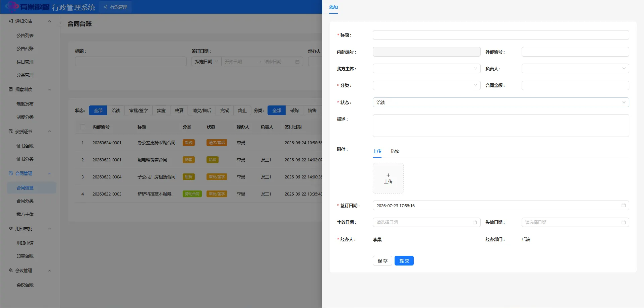Toggle the select-all checkbox in table header

[x=82, y=127]
